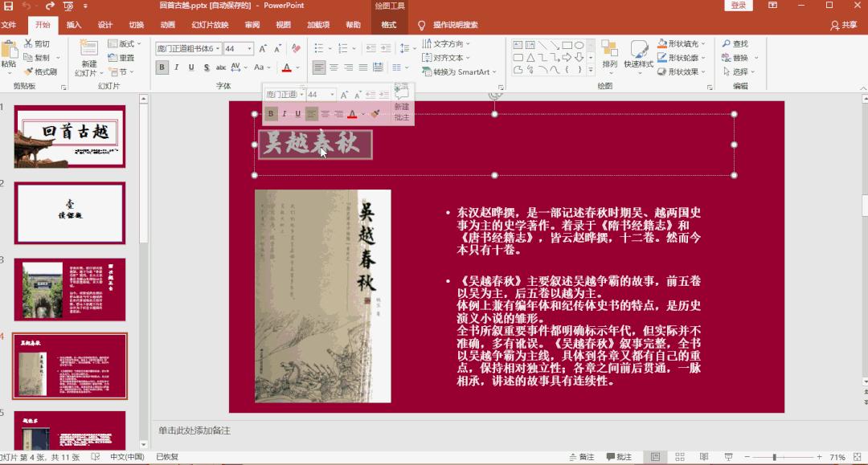868x465 pixels.
Task: Toggle italic formatting on selected text
Action: pos(176,67)
